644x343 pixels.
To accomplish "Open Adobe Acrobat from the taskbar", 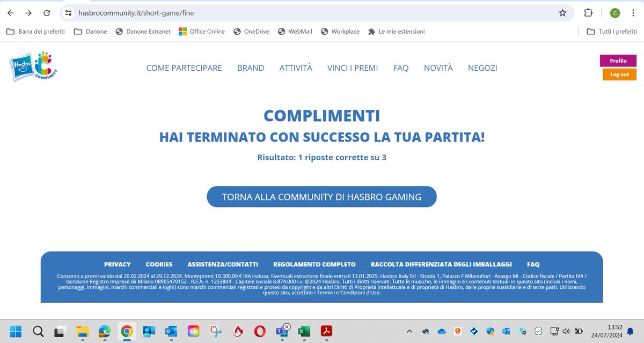I will coord(327,331).
